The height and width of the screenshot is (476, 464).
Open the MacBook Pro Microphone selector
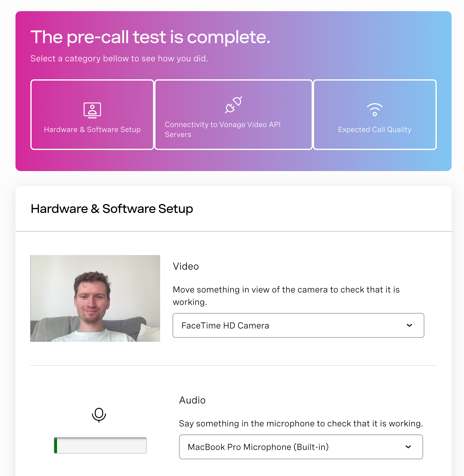(x=300, y=447)
